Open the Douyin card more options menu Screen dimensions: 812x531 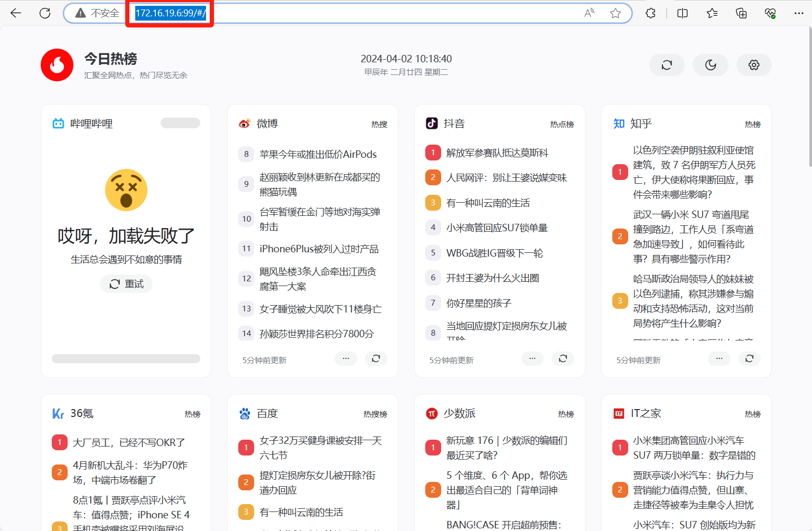tap(532, 359)
